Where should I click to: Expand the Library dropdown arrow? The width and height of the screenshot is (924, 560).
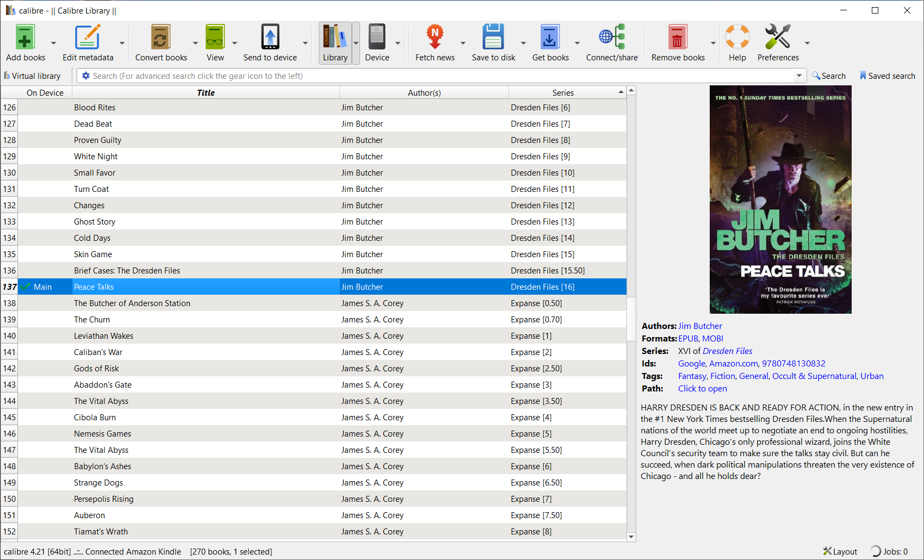356,43
